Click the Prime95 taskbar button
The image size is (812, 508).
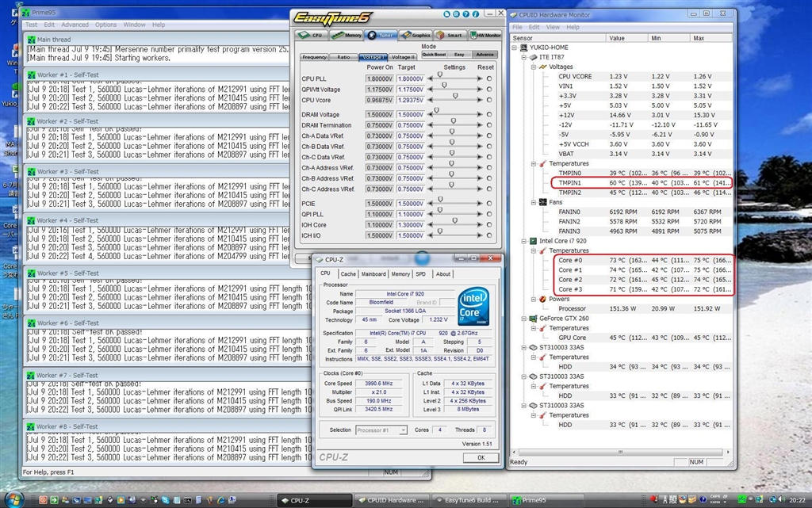click(x=548, y=500)
